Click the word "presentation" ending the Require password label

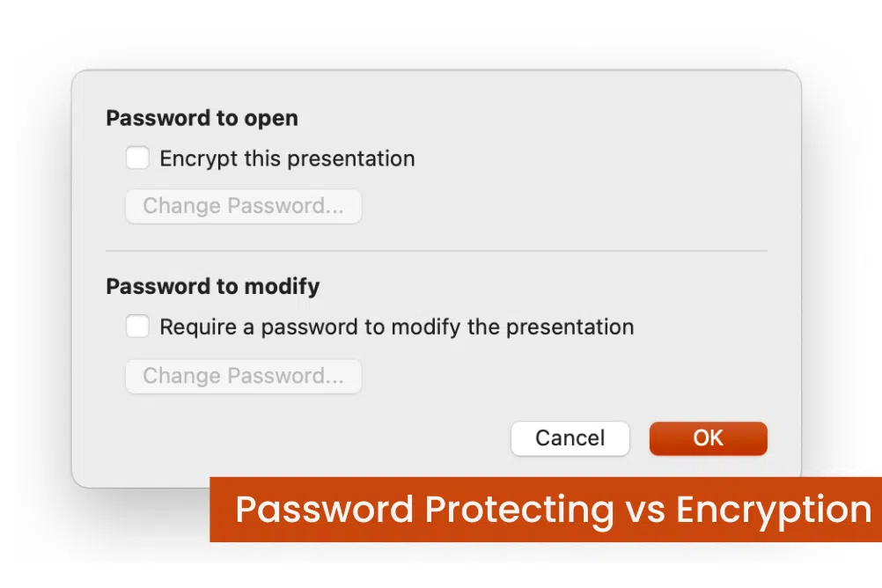[x=570, y=328]
